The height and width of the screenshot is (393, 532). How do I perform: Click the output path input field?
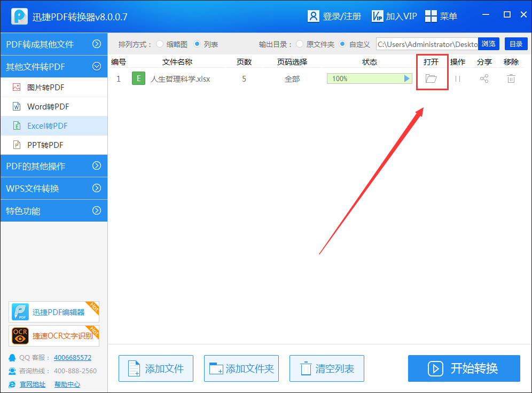pyautogui.click(x=427, y=44)
